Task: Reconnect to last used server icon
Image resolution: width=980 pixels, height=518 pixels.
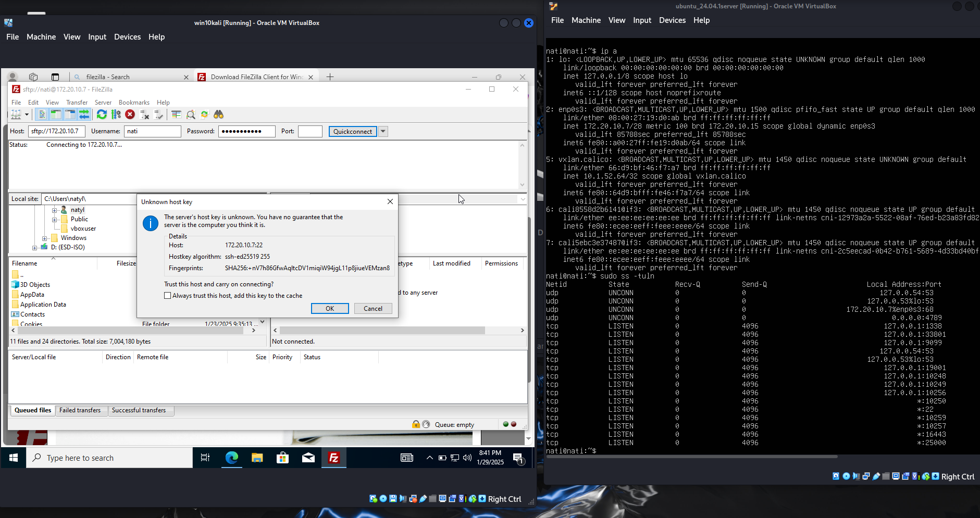Action: (158, 115)
